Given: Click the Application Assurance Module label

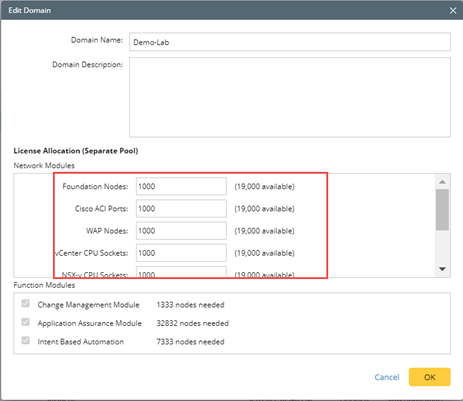Looking at the screenshot, I should [89, 323].
